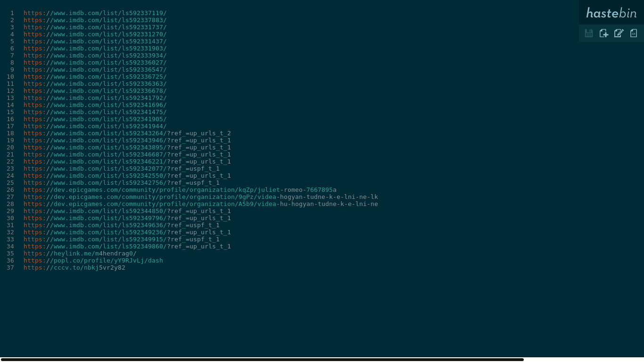Click the URL containing ls592346221
Image resolution: width=644 pixels, height=362 pixels.
pos(127,162)
